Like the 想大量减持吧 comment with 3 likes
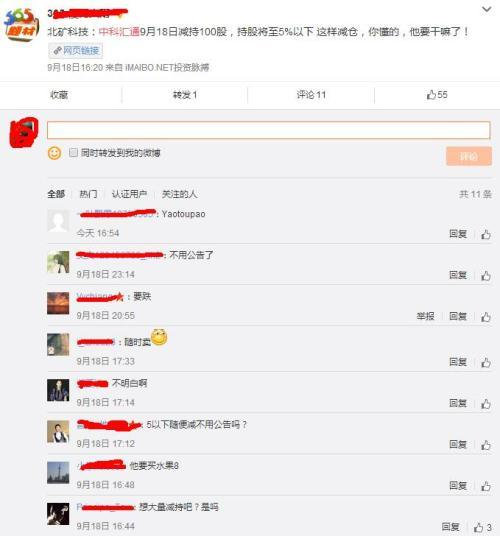The height and width of the screenshot is (536, 500). pos(483,527)
